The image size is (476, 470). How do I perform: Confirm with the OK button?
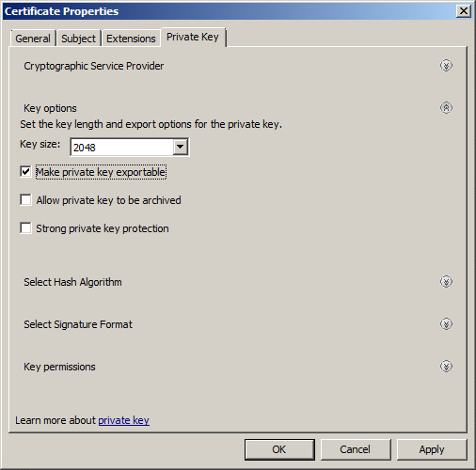279,449
